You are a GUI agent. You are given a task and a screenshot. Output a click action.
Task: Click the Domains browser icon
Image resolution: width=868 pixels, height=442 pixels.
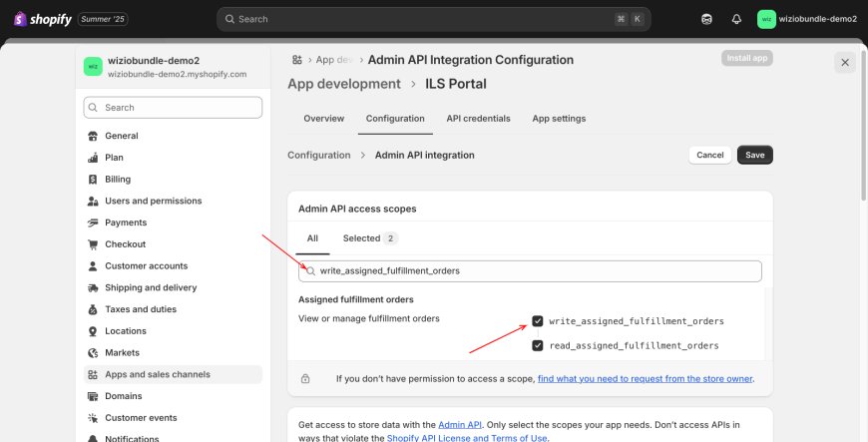coord(93,396)
